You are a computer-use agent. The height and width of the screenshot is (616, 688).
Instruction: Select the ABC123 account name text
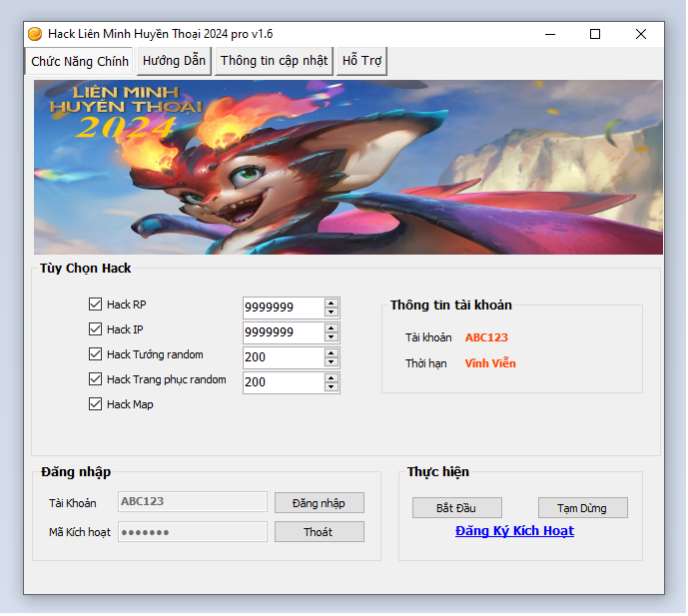click(x=486, y=337)
